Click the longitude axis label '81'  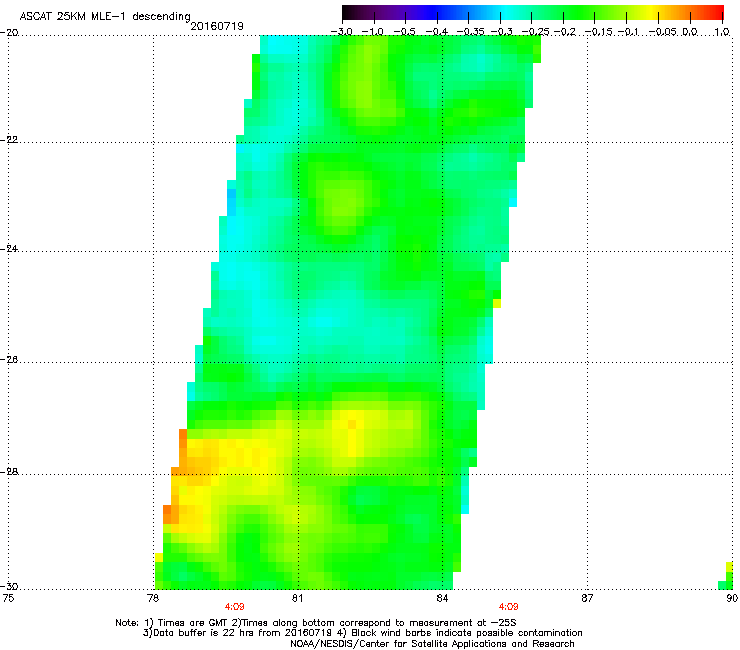(297, 598)
